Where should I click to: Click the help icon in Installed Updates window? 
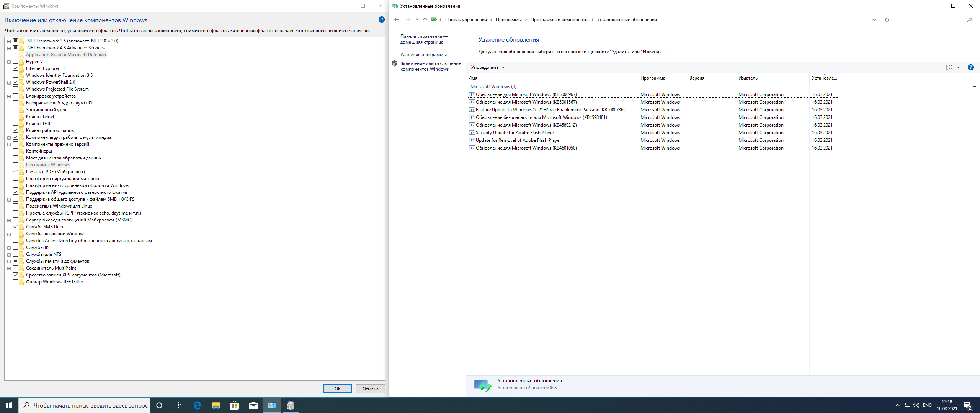pos(970,67)
